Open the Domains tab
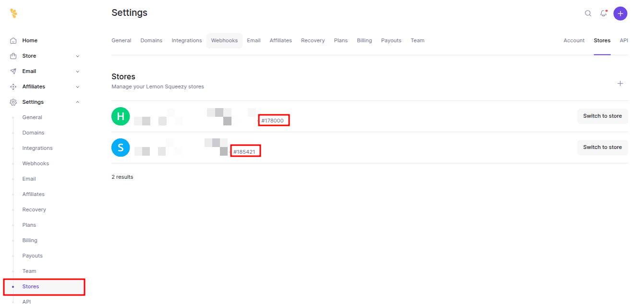This screenshot has height=308, width=644. pos(151,41)
